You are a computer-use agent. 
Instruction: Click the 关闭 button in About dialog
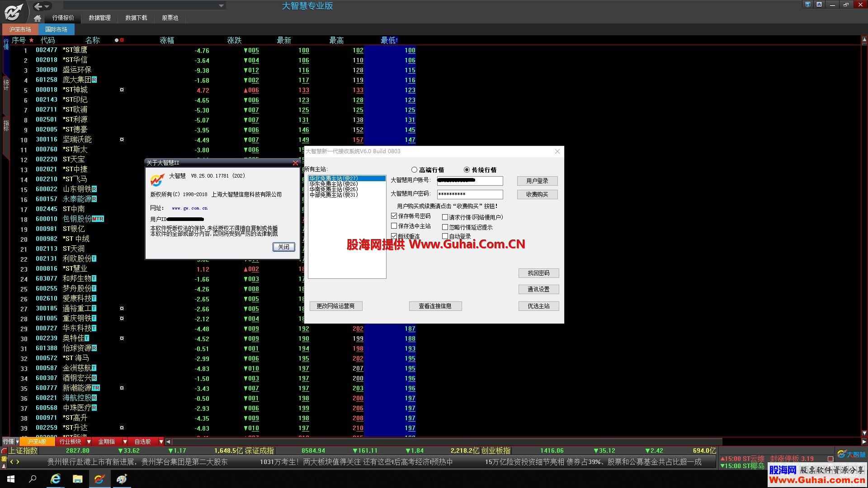[x=283, y=247]
